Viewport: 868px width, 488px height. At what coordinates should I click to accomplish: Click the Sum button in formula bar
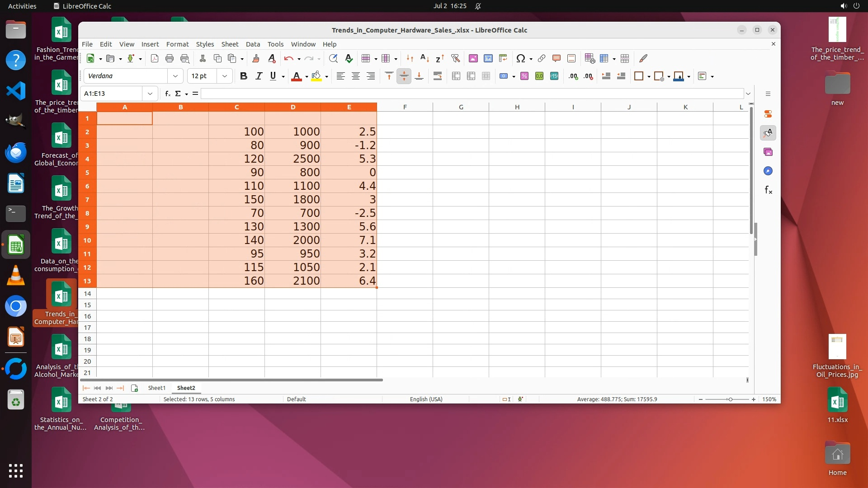[178, 94]
